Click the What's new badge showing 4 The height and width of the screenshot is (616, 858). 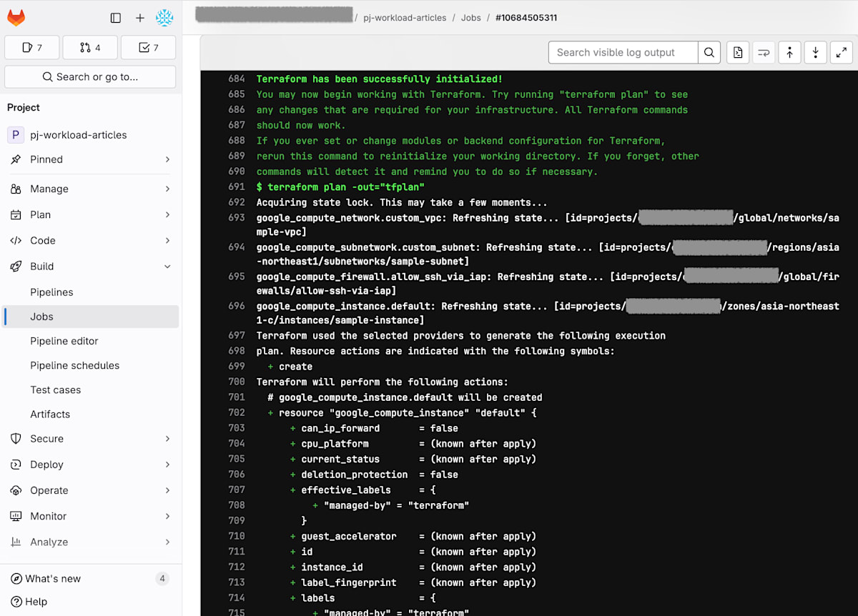(x=162, y=578)
